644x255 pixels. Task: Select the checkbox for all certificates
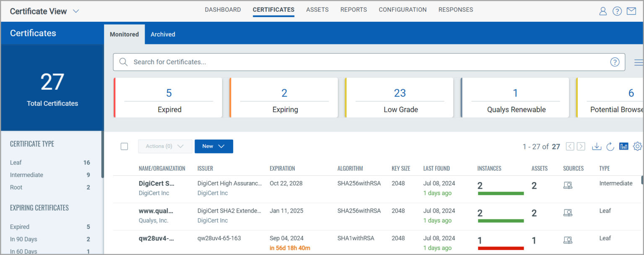[124, 146]
